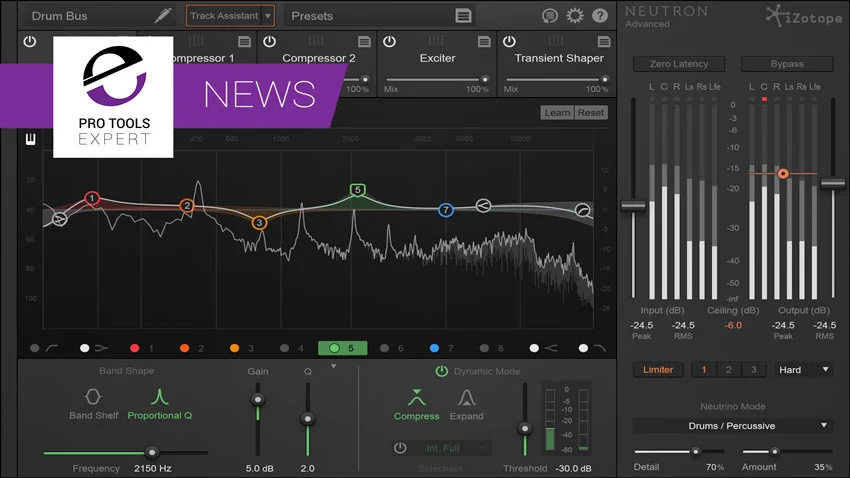
Task: Click the Input gain fader handle
Action: 633,206
